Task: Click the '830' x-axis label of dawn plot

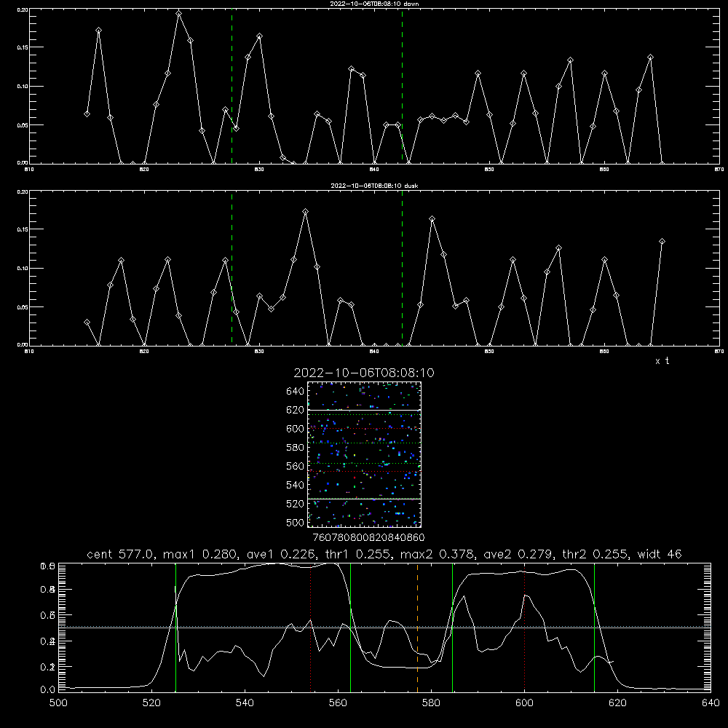Action: pos(259,170)
